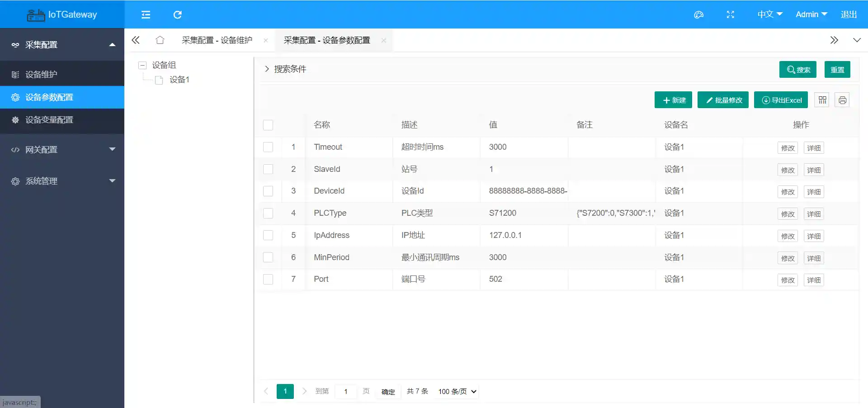Open the theme/skin palette icon in the header
Image resolution: width=868 pixels, height=408 pixels.
click(698, 14)
